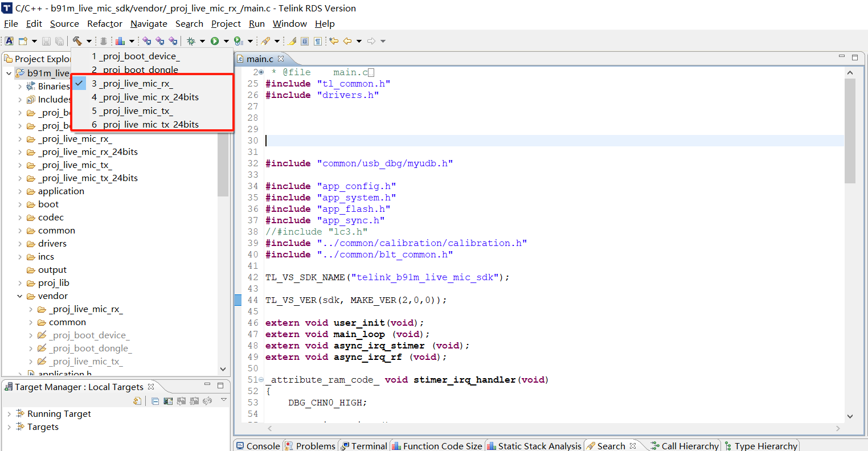868x451 pixels.
Task: Toggle the show whitespace pilcrow icon
Action: click(317, 41)
